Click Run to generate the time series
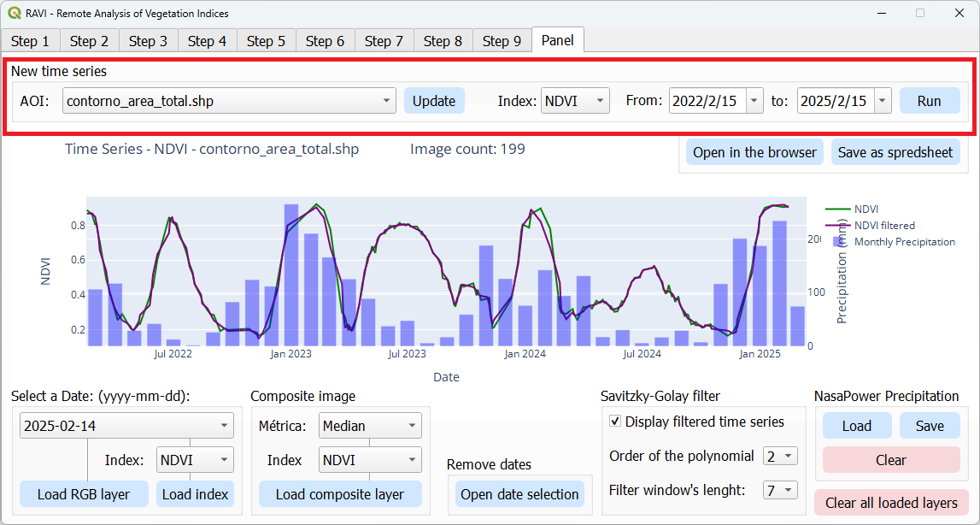980x525 pixels. [x=930, y=100]
